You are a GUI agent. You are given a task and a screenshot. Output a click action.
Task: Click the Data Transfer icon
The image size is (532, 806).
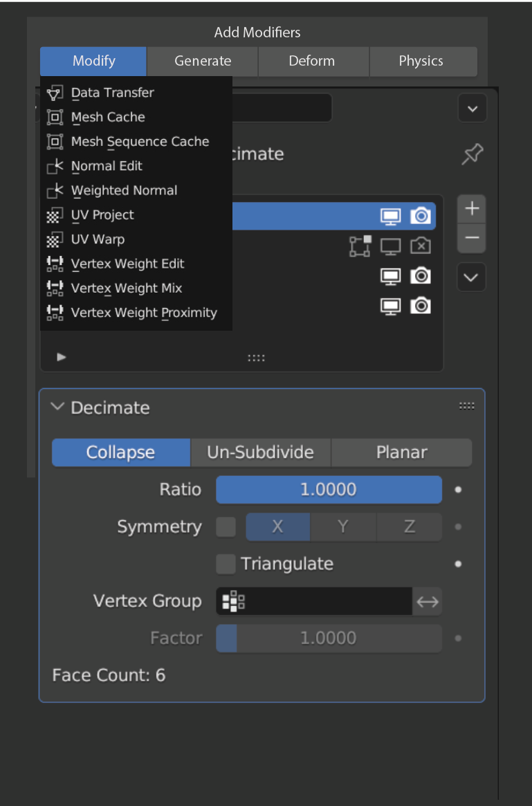pos(55,93)
